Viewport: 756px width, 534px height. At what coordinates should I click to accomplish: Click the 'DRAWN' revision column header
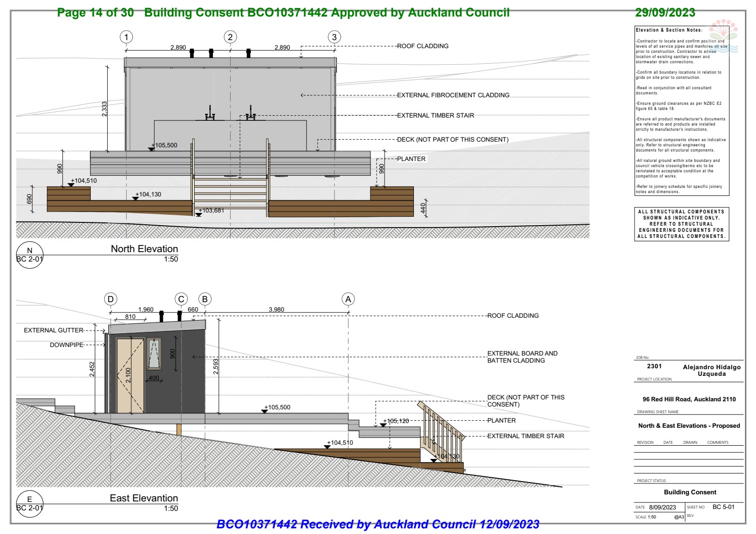(x=690, y=442)
